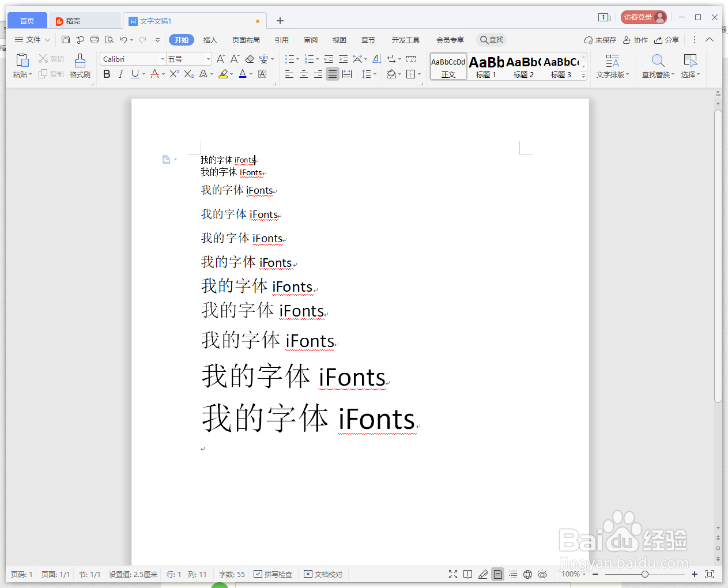Screen dimensions: 728x588
Task: Toggle Underline formatting
Action: coord(134,74)
